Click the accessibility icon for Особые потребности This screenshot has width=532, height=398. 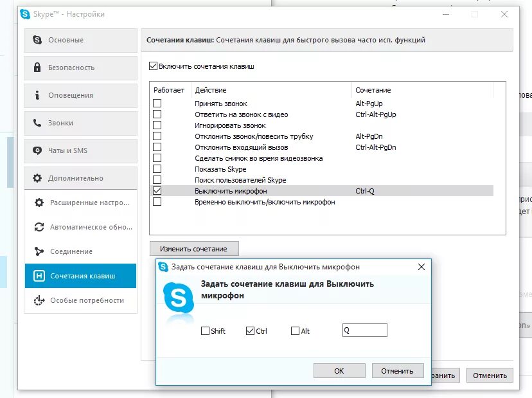click(39, 300)
